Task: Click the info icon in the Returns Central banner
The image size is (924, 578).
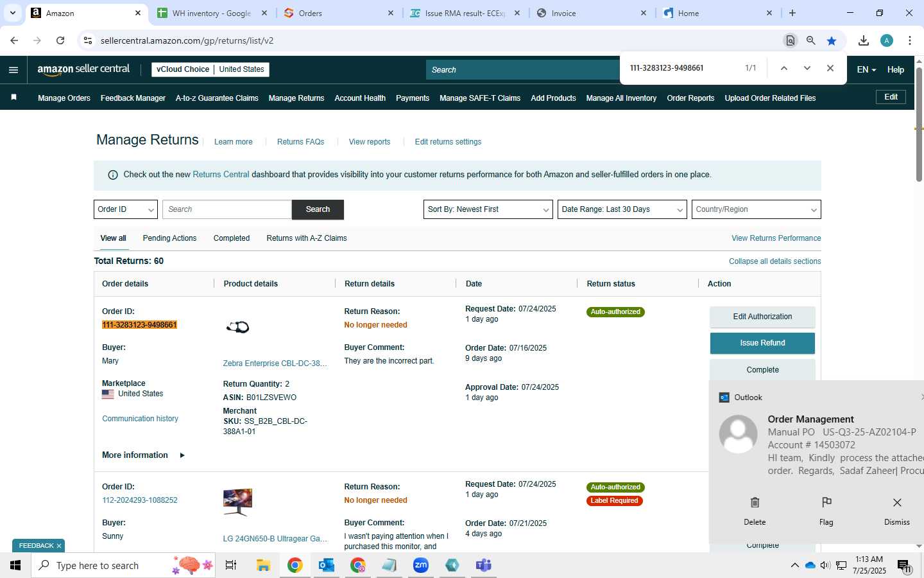Action: 113,175
